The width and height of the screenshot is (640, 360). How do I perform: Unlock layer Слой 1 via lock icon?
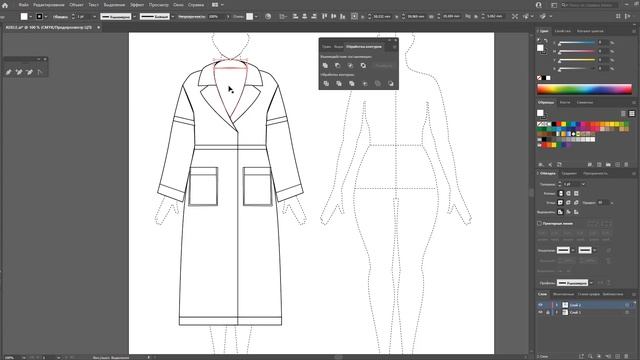(548, 312)
